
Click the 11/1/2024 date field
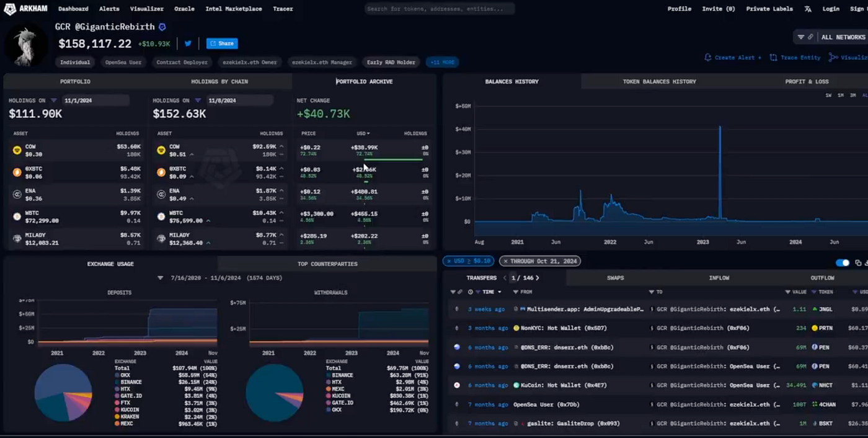coord(95,101)
